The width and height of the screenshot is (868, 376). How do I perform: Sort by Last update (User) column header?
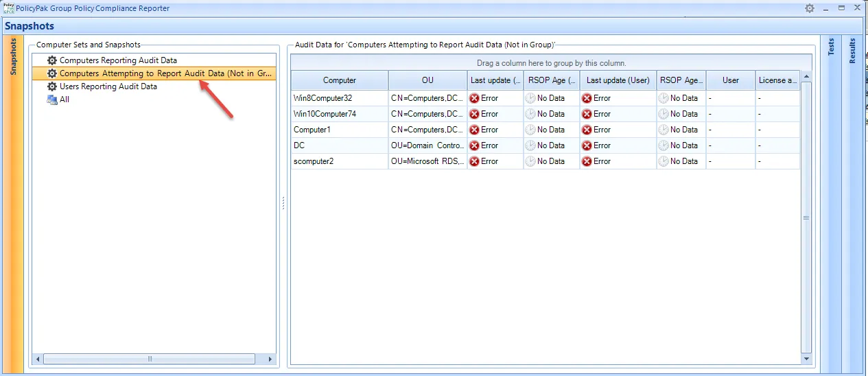point(618,80)
